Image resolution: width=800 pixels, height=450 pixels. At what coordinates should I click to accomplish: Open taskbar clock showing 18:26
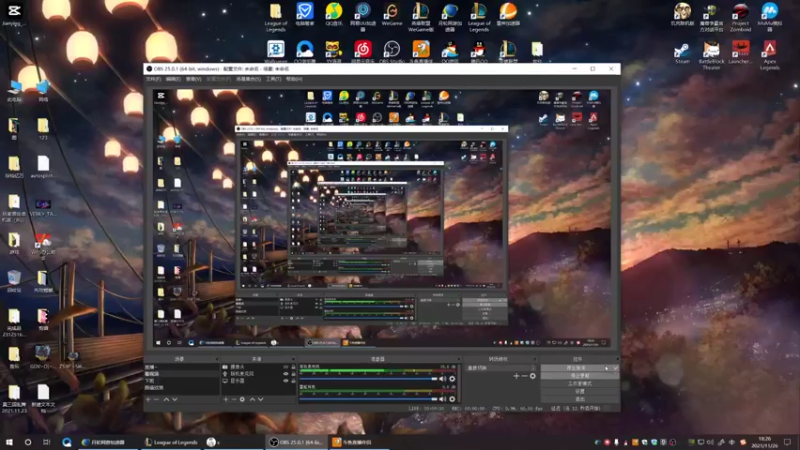pos(764,442)
